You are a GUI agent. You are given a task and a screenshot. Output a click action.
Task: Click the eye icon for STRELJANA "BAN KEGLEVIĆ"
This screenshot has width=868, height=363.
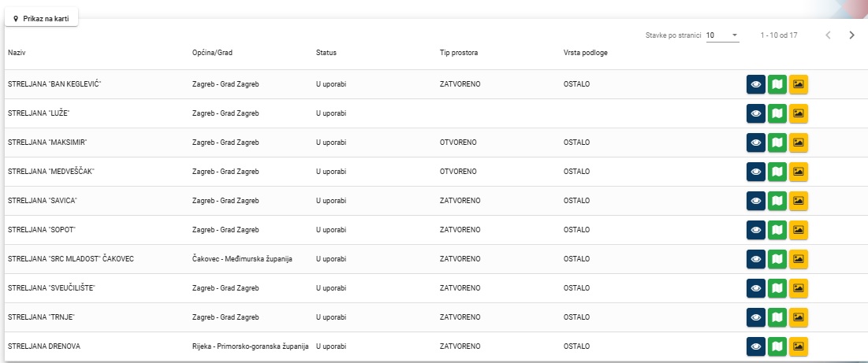pyautogui.click(x=756, y=84)
